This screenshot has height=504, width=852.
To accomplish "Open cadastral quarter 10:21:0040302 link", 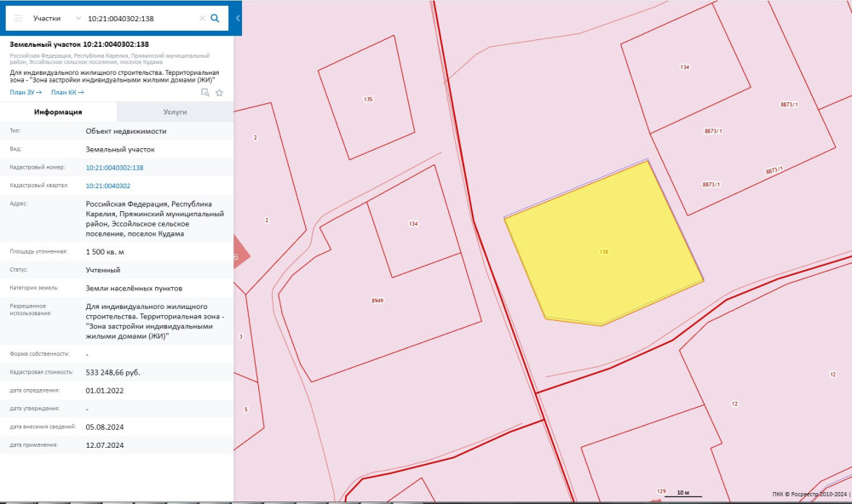I will coord(107,186).
